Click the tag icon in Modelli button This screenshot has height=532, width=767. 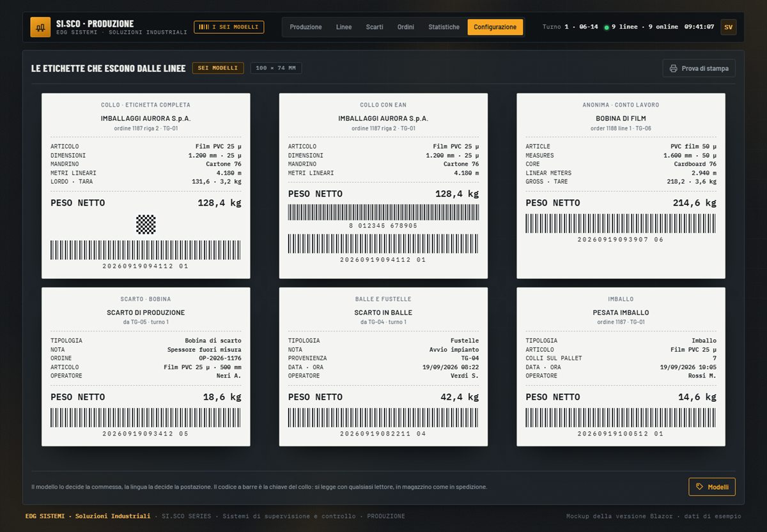tap(700, 487)
